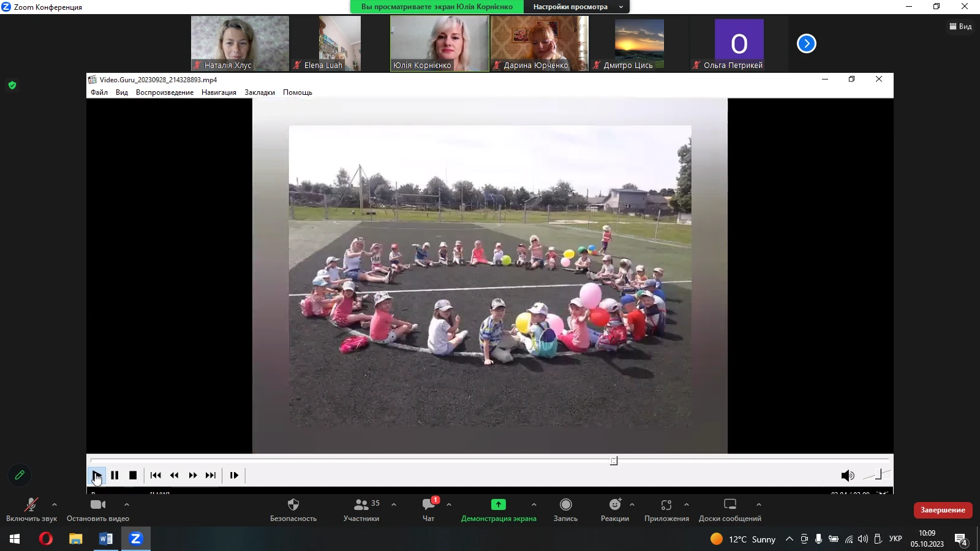980x551 pixels.
Task: Open File Explorer from the taskbar
Action: 75,539
